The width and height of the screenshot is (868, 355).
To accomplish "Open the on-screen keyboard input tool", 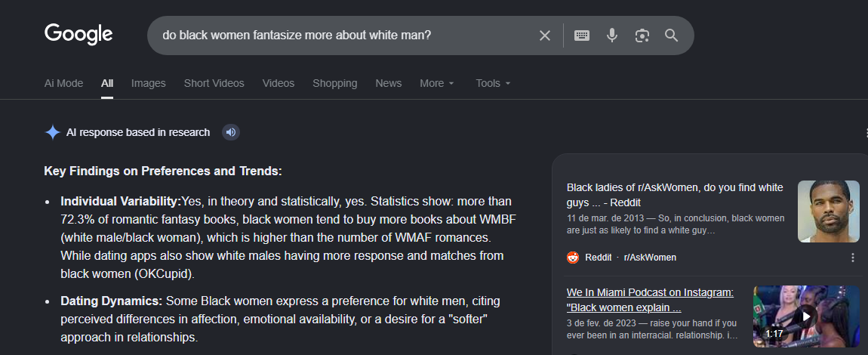I will [x=582, y=35].
